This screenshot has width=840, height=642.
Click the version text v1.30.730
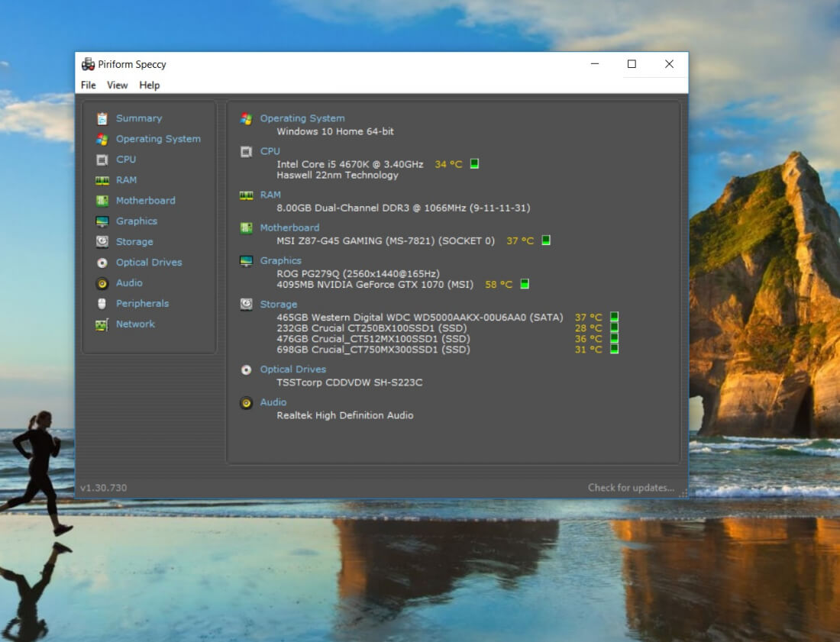(104, 488)
